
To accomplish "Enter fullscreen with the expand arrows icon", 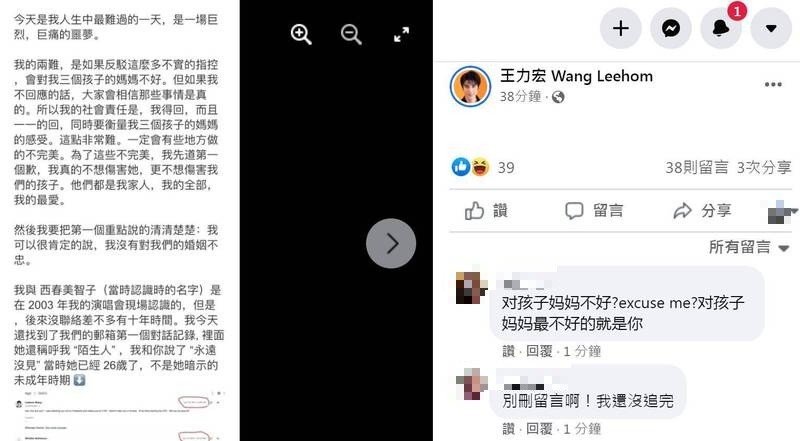I will 402,35.
